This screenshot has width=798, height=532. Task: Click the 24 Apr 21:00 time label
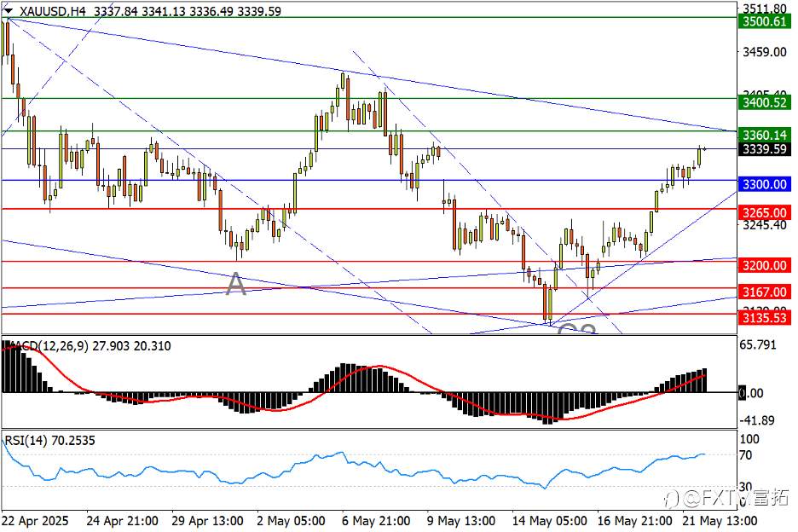coord(122,521)
